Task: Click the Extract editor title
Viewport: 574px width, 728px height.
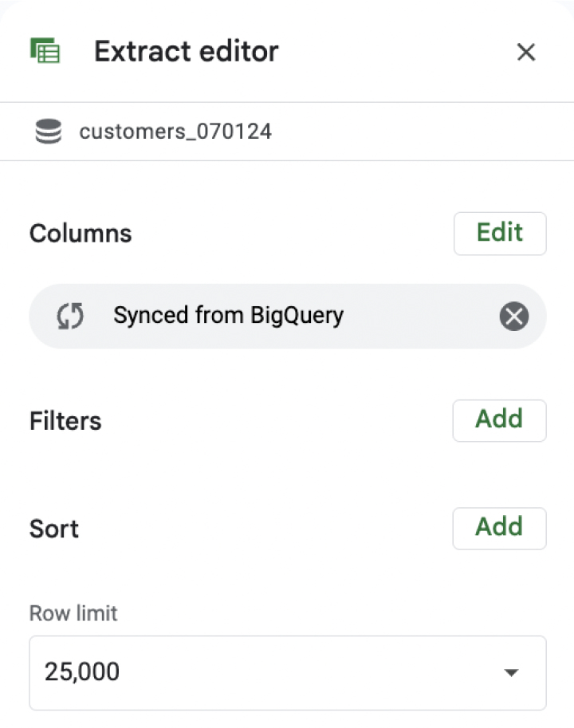Action: click(186, 51)
